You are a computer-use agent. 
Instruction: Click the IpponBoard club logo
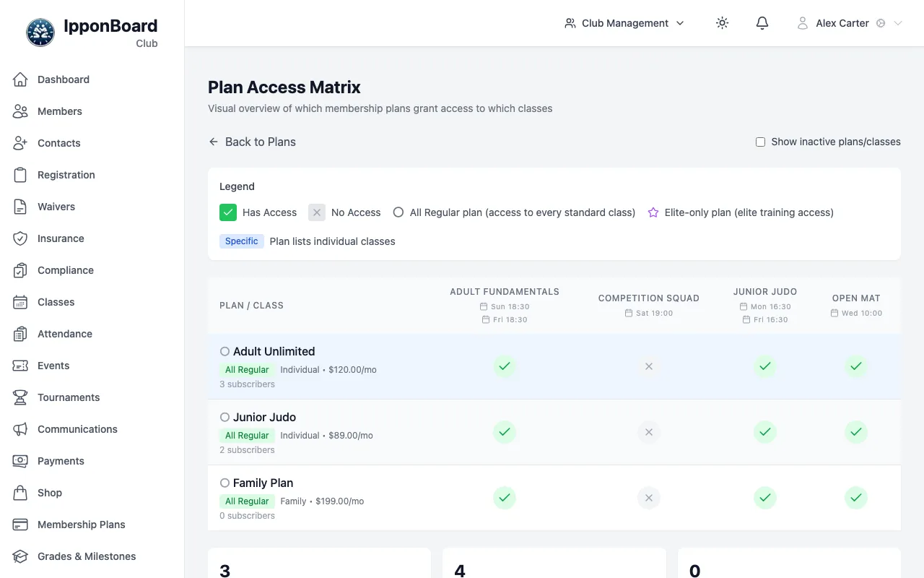[40, 33]
